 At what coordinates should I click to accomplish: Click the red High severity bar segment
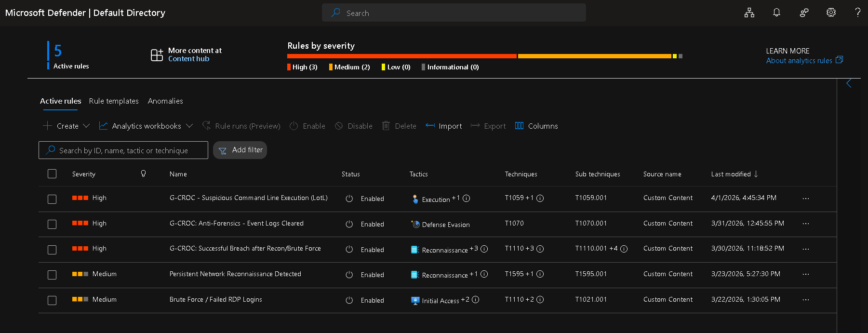pyautogui.click(x=401, y=56)
